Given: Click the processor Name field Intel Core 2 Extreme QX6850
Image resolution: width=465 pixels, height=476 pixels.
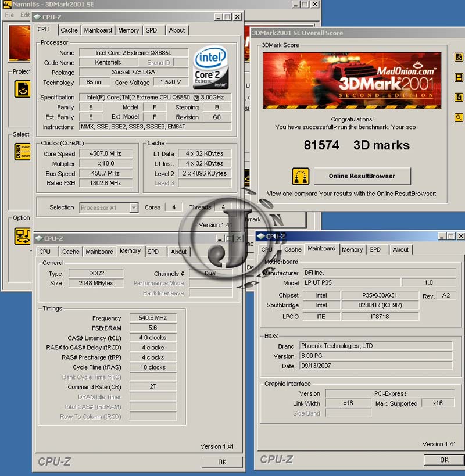Looking at the screenshot, I should 134,53.
